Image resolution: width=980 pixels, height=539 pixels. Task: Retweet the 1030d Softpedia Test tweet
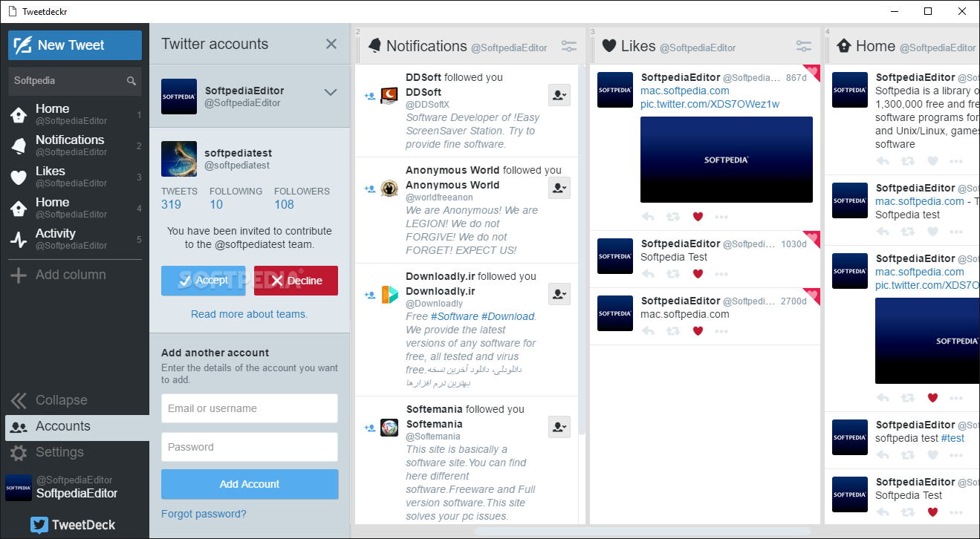point(673,274)
